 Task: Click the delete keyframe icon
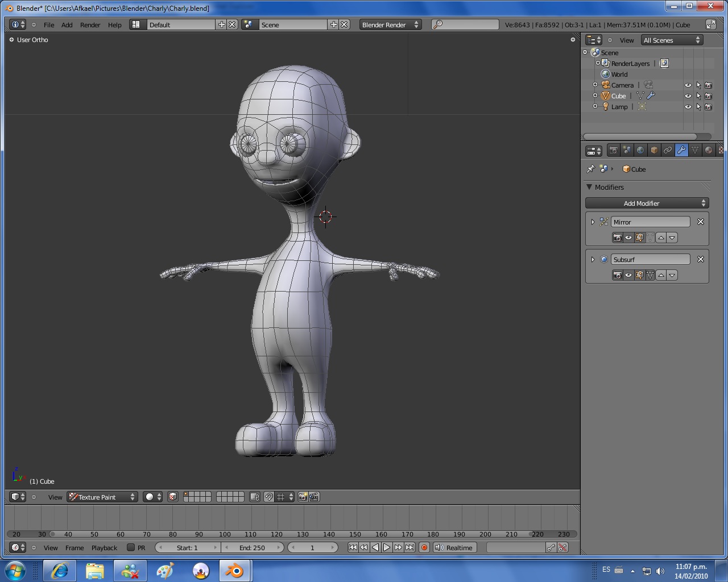562,548
